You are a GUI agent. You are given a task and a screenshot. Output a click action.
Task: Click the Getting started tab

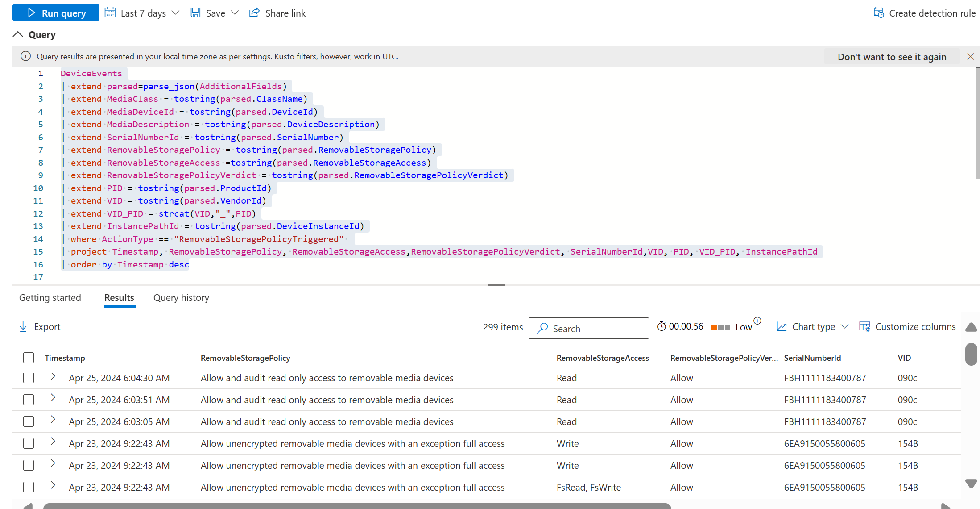click(50, 297)
